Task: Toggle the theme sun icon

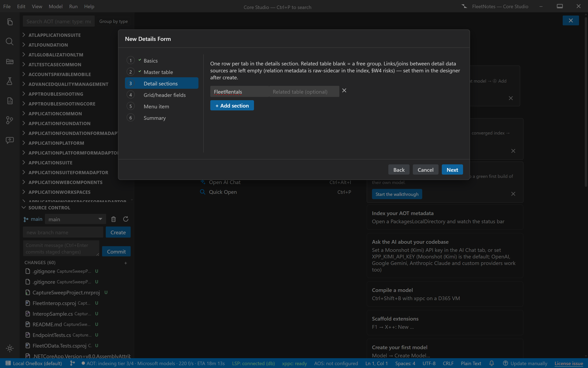Action: [10, 348]
